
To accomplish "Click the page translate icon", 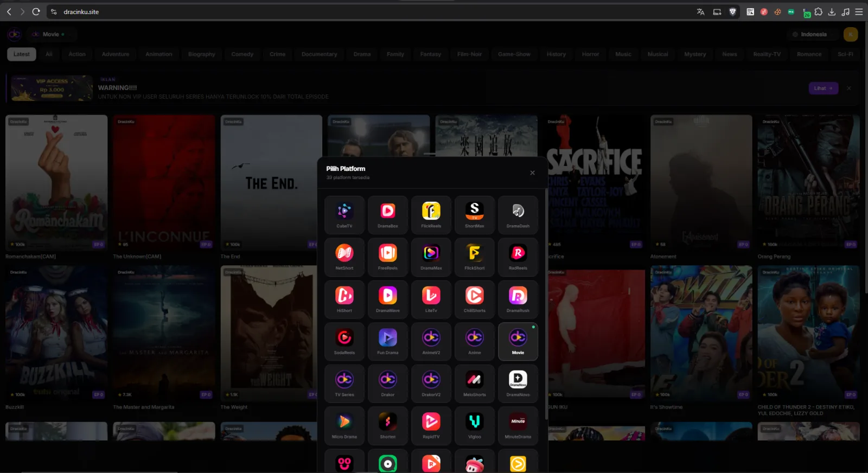I will [x=700, y=11].
